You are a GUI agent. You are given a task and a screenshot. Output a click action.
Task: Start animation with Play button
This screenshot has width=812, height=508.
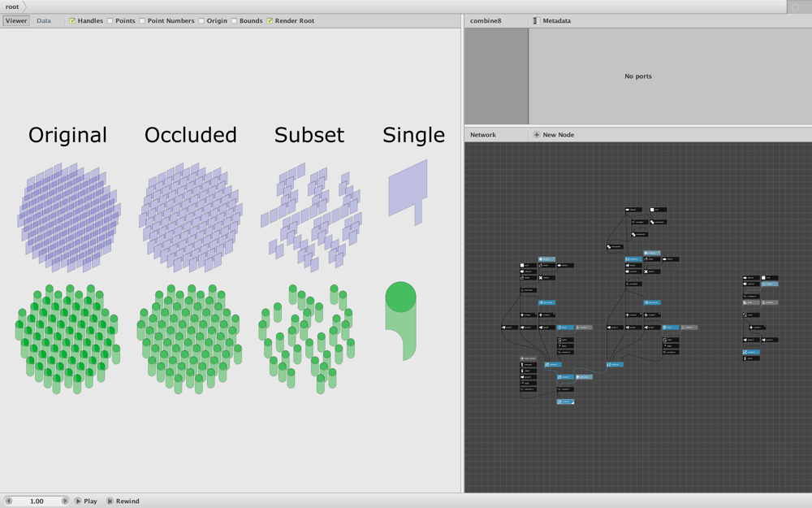[85, 501]
